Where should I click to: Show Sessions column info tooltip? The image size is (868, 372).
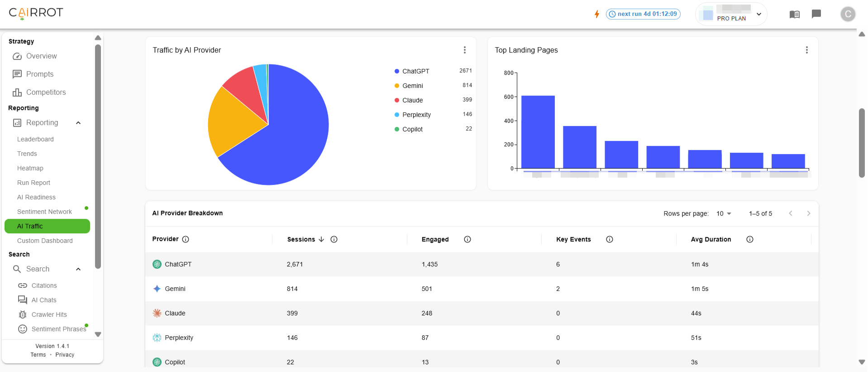(x=334, y=239)
